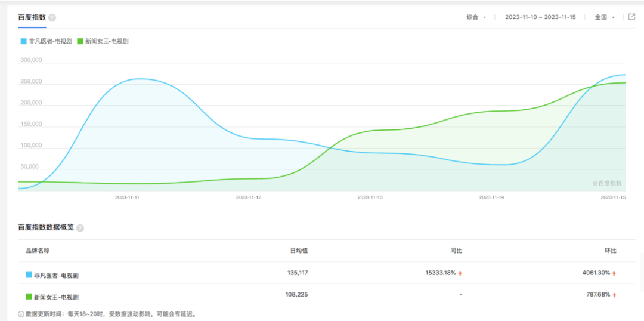644x321 pixels.
Task: Expand the 全国 region dropdown
Action: [604, 17]
